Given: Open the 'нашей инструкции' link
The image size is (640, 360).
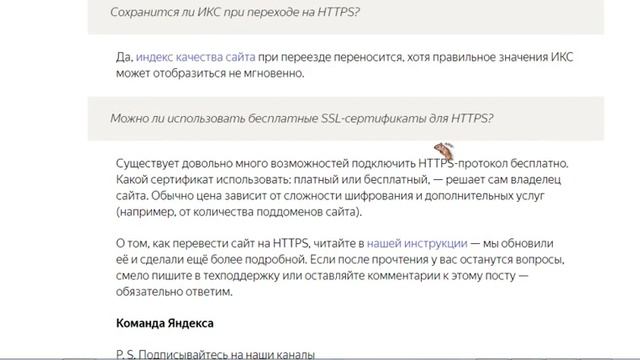Looking at the screenshot, I should point(417,243).
